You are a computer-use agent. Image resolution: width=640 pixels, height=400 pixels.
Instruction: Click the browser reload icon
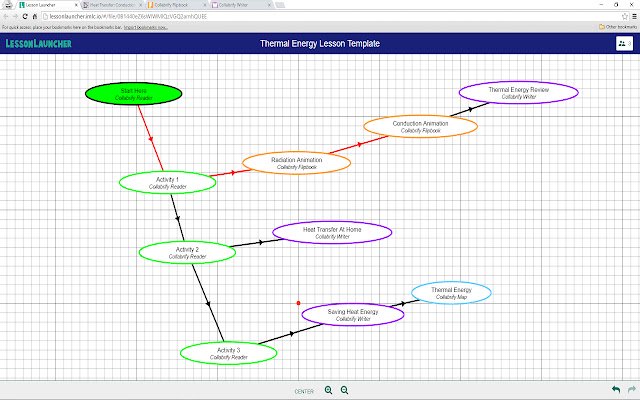[25, 16]
